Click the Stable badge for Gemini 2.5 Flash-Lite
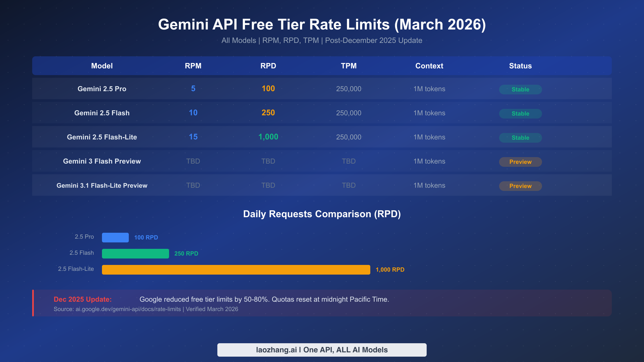This screenshot has width=644, height=362. point(520,138)
